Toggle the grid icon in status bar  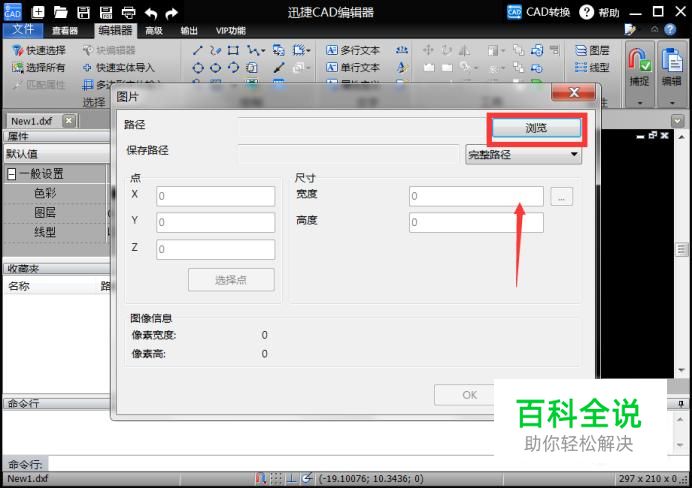tap(276, 478)
